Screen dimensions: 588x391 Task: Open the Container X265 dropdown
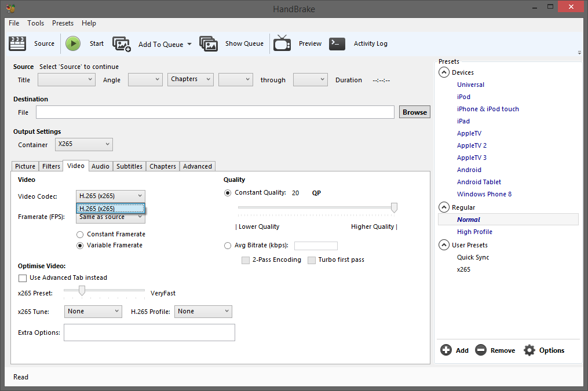point(84,144)
